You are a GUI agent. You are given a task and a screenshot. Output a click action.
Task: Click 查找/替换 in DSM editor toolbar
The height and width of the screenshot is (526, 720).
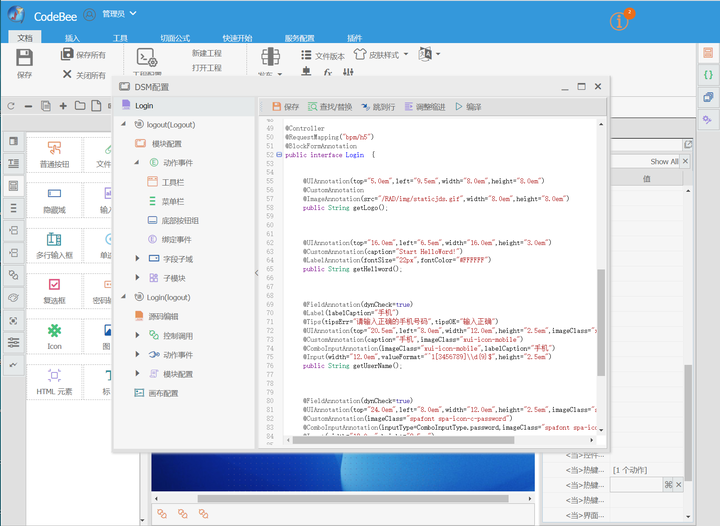click(330, 106)
